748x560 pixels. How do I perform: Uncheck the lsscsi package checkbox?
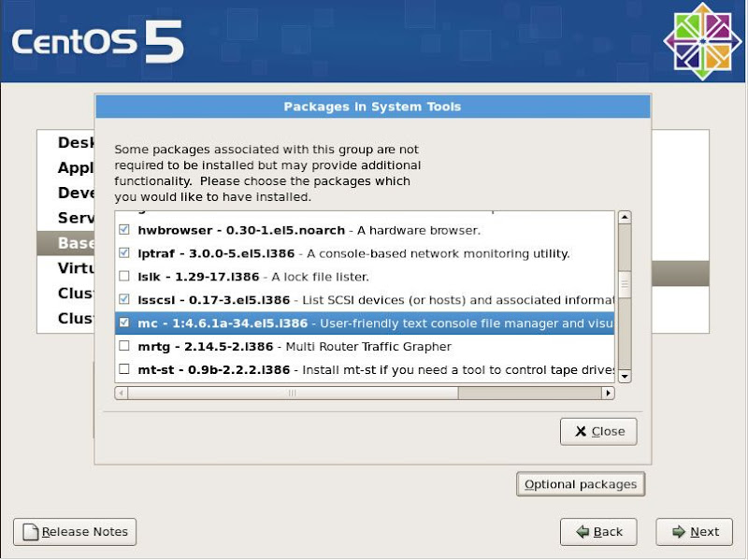click(124, 300)
